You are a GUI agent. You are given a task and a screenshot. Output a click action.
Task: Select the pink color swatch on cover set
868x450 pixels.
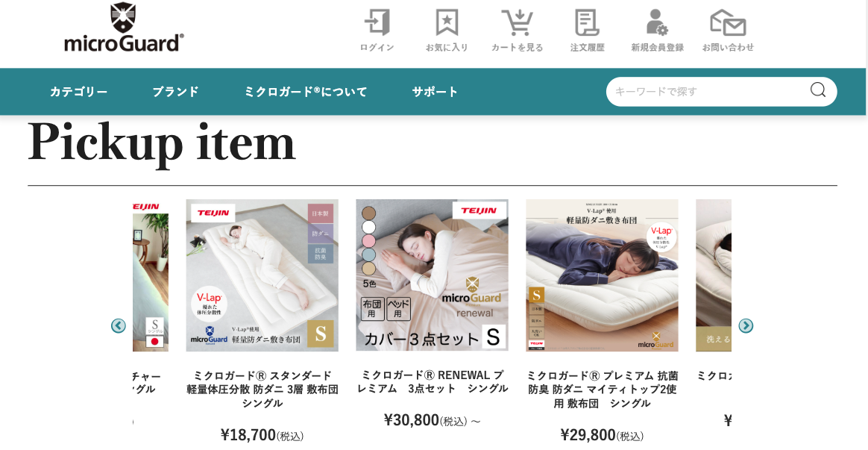(368, 241)
